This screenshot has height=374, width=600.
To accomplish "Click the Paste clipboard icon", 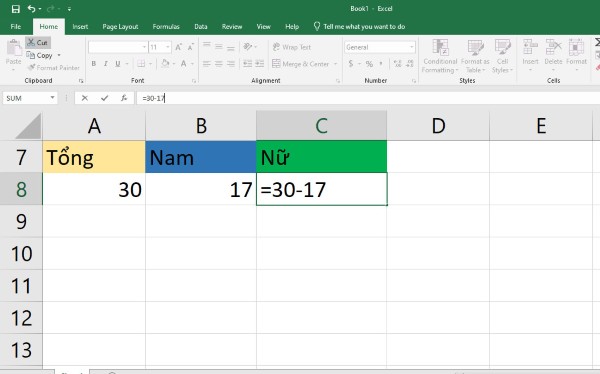I will tap(14, 48).
